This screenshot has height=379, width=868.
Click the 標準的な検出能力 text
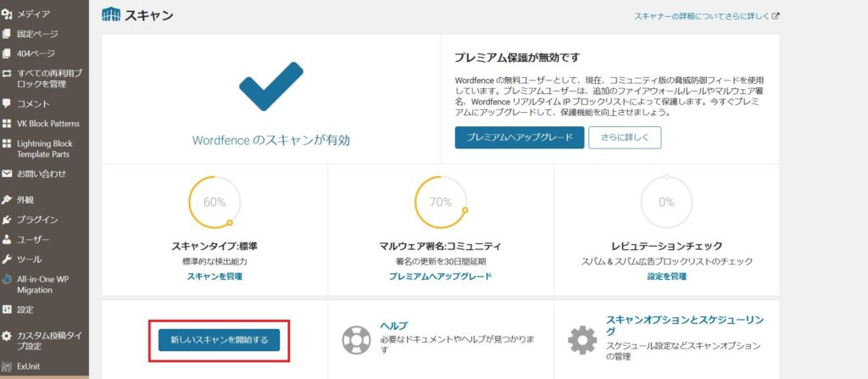(214, 261)
